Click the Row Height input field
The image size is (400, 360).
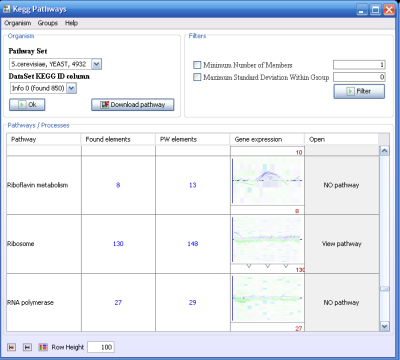point(101,347)
